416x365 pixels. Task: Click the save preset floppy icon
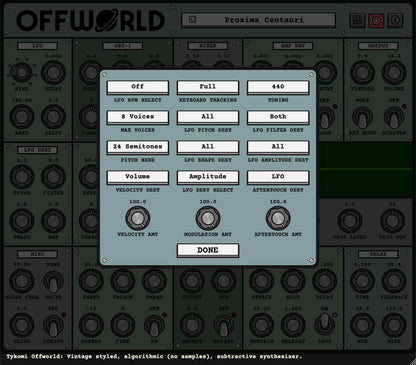point(357,20)
